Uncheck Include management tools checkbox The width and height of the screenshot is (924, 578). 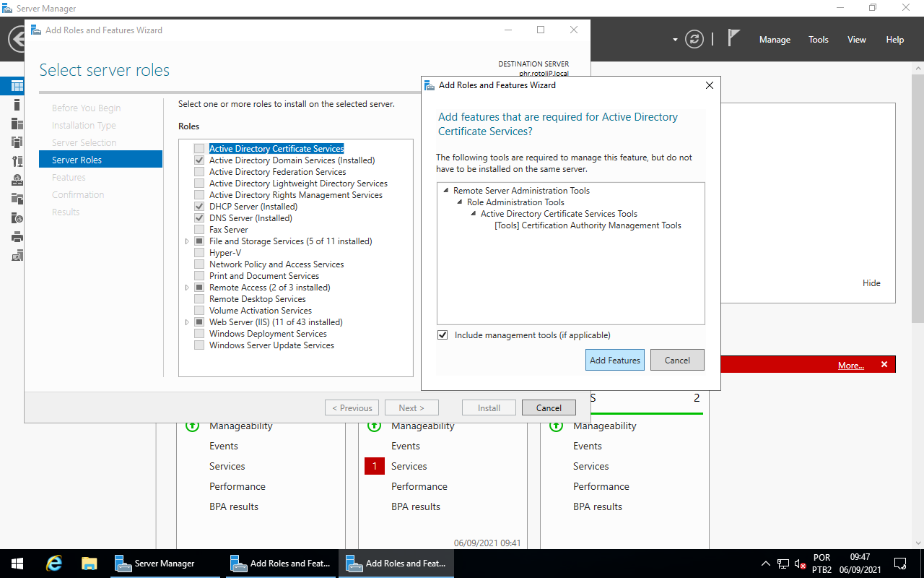pyautogui.click(x=443, y=335)
